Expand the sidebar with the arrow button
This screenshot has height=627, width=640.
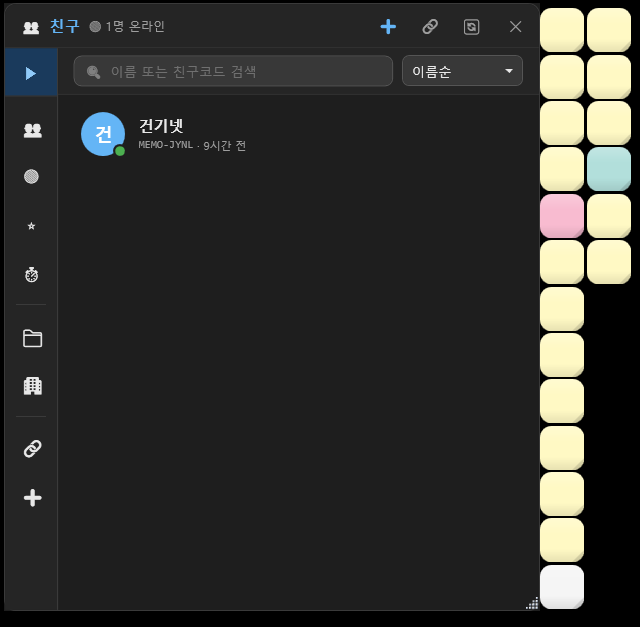pos(31,73)
